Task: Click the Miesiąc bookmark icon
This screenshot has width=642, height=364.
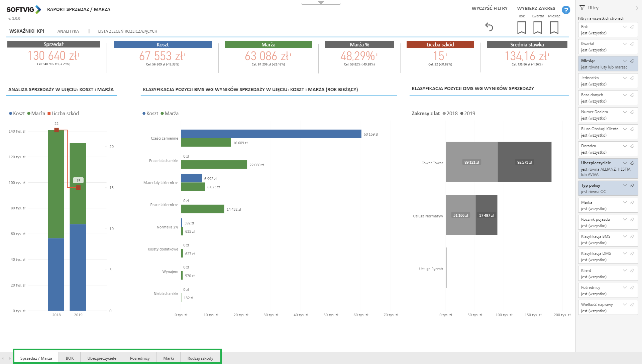Action: 554,27
